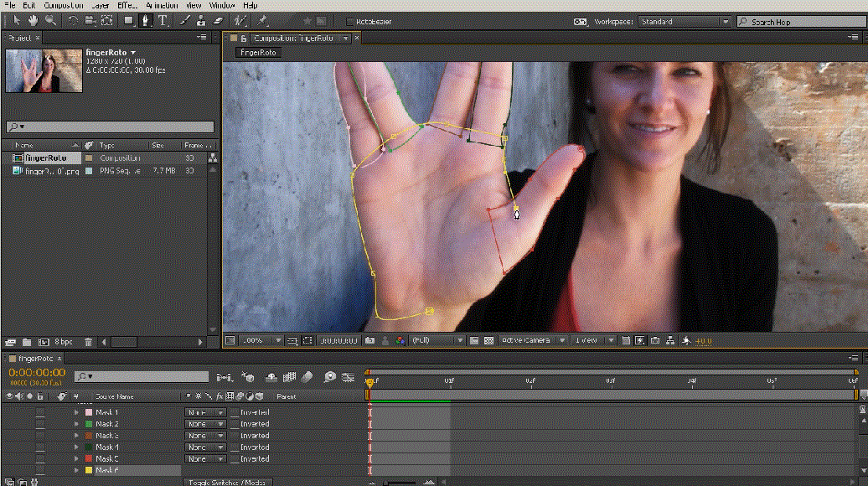Switch to the fingerRoto timeline tab

point(35,359)
